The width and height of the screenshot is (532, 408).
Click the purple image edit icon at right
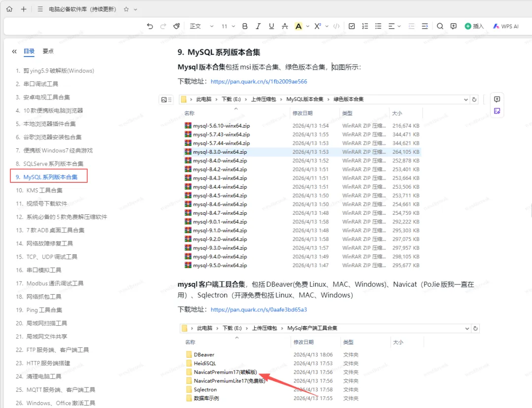(497, 111)
